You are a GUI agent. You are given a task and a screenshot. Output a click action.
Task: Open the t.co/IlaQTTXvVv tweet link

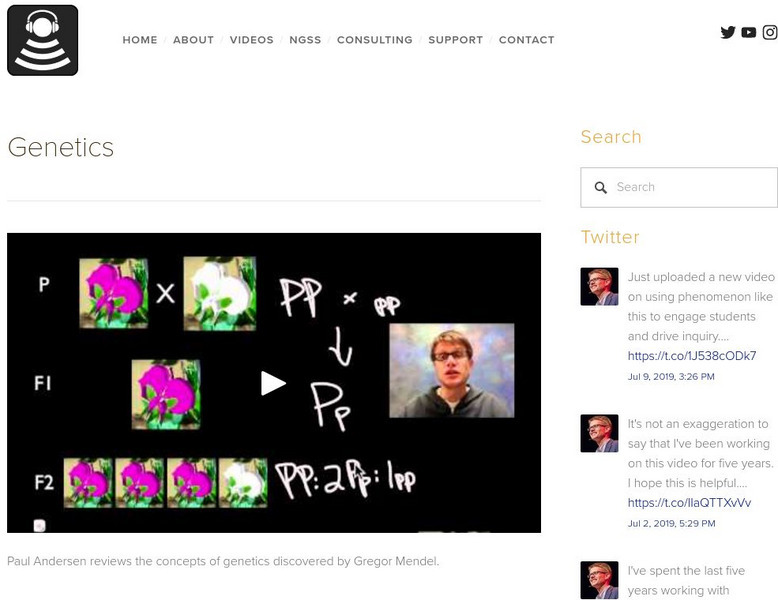689,503
